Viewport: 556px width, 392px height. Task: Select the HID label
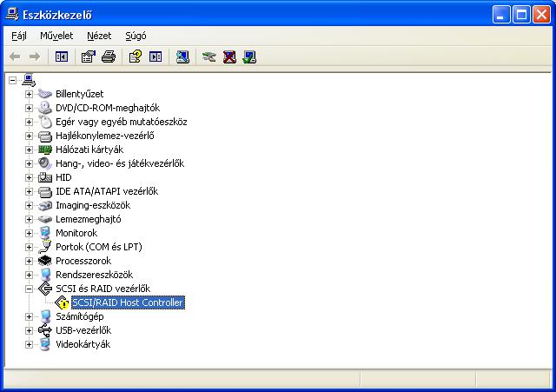[63, 177]
